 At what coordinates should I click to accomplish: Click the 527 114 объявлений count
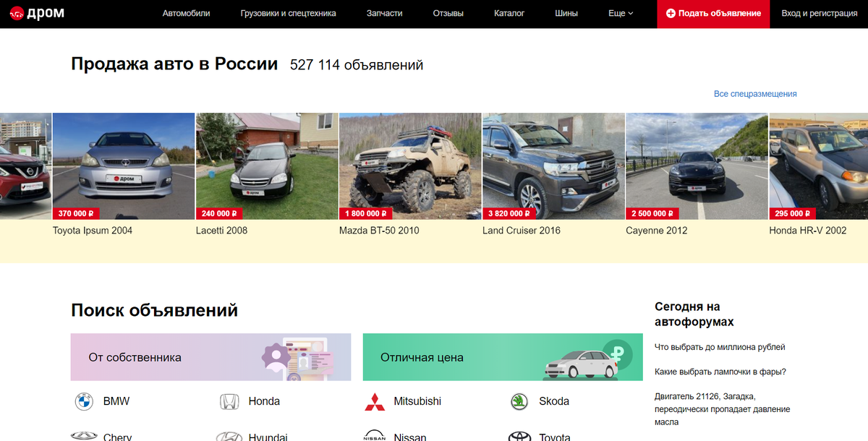(357, 65)
